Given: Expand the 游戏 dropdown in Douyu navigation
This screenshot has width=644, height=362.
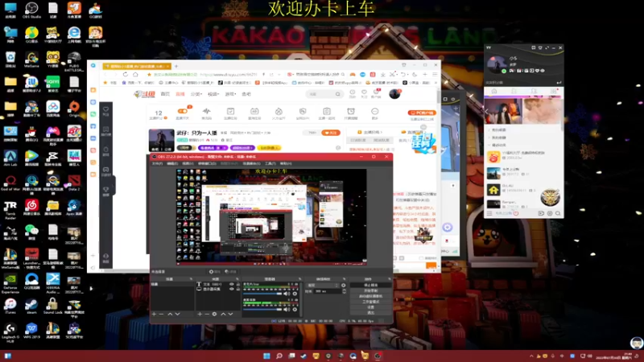Looking at the screenshot, I should click(230, 94).
